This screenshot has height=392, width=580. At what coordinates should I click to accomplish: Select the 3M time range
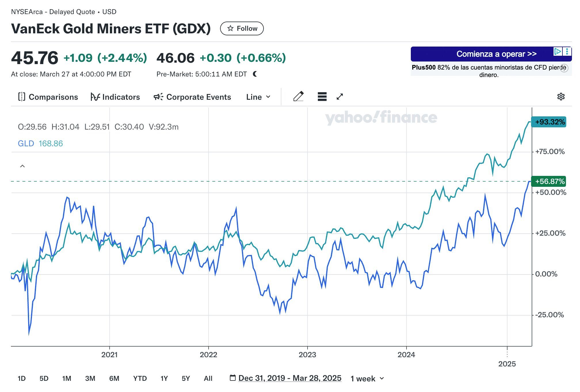click(x=90, y=378)
